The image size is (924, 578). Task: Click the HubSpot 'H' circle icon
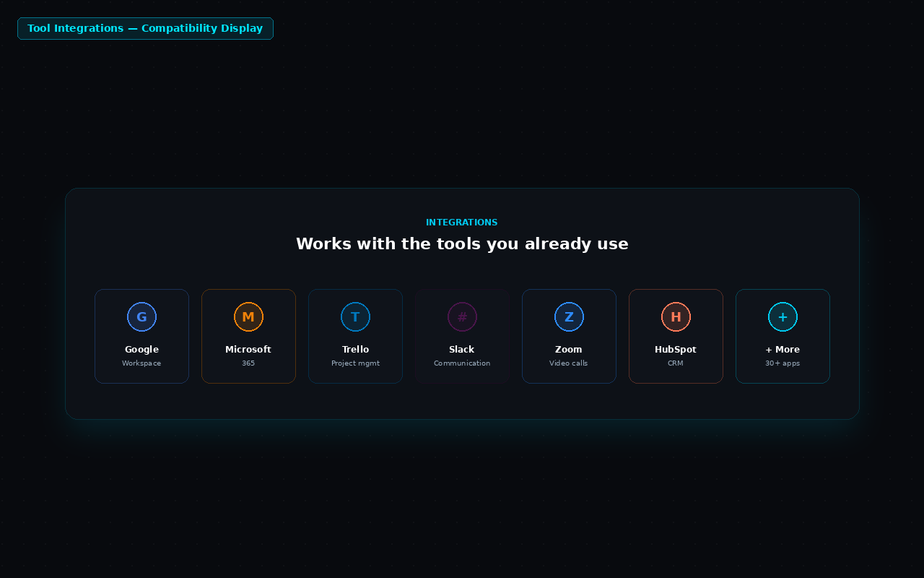pyautogui.click(x=676, y=317)
